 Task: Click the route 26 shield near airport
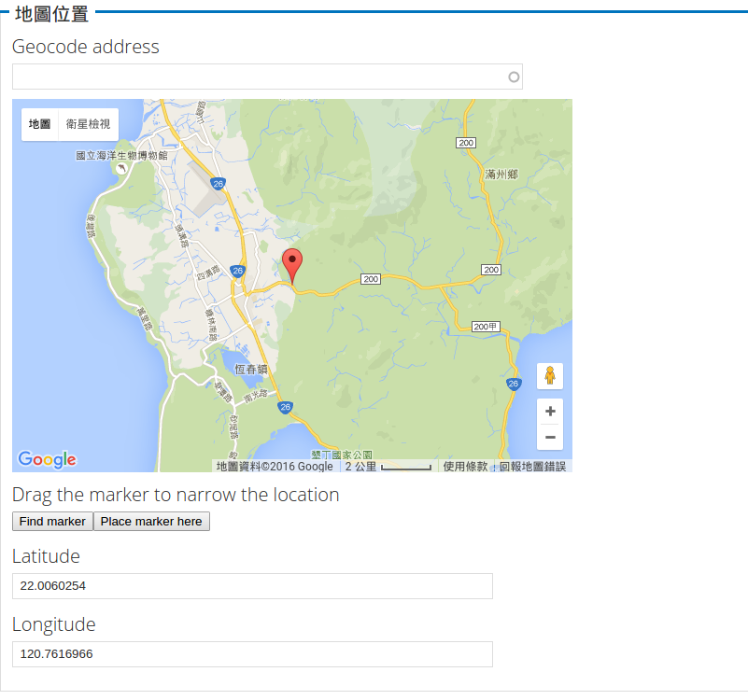[218, 184]
